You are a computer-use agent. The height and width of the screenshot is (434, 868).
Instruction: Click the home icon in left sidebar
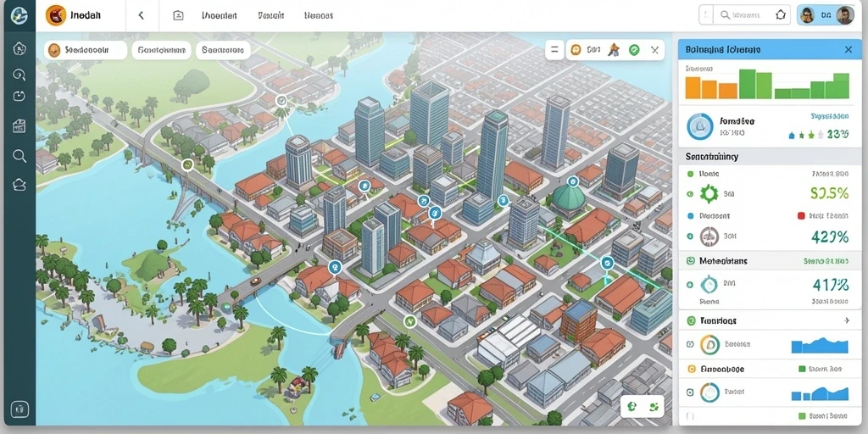pyautogui.click(x=19, y=48)
